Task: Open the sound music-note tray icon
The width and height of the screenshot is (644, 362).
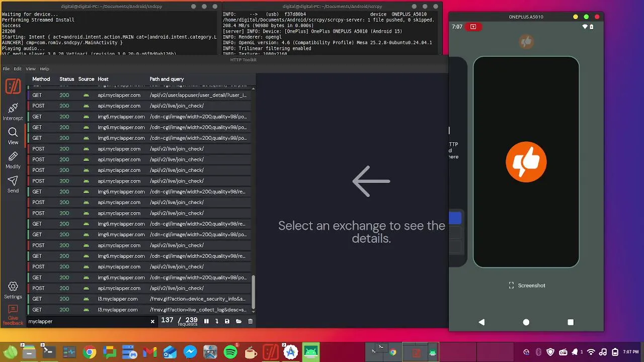Action: [603, 352]
